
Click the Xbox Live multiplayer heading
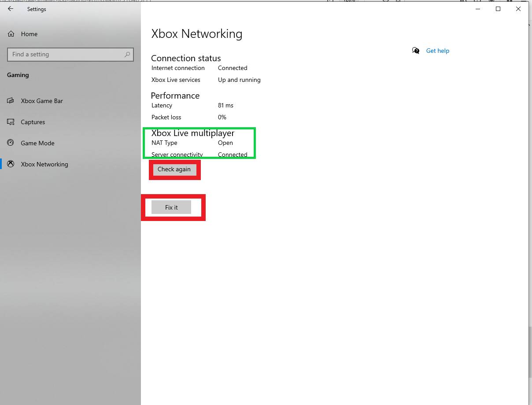[193, 133]
